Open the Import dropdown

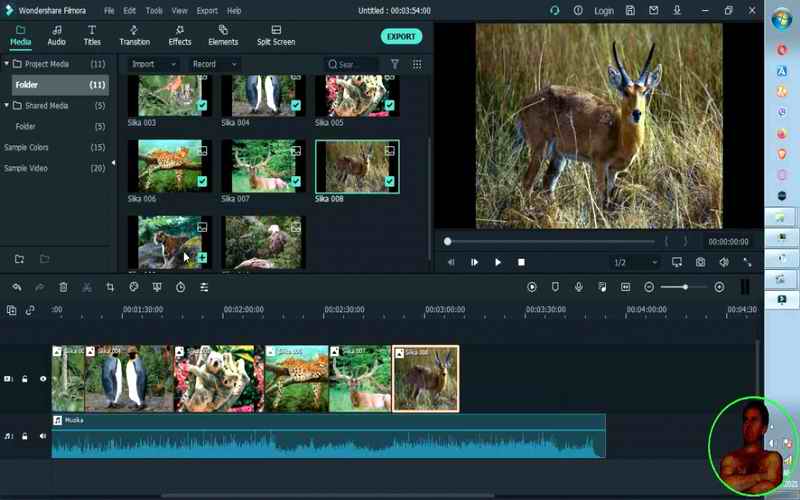tap(153, 64)
